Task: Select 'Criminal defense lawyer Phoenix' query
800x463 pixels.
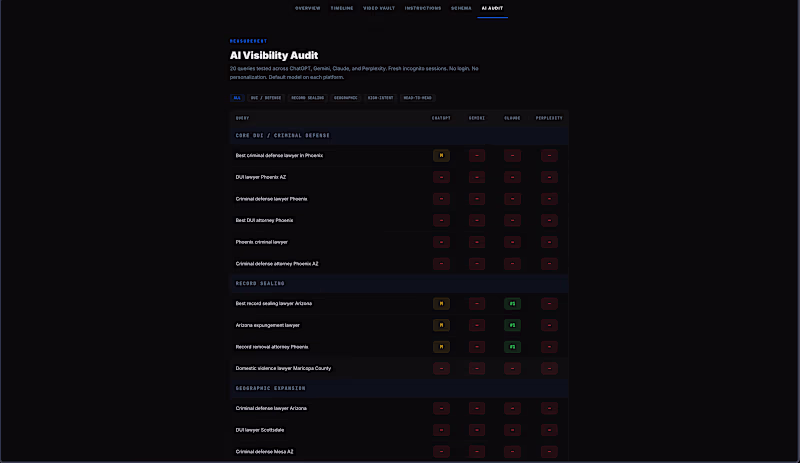Action: click(271, 199)
